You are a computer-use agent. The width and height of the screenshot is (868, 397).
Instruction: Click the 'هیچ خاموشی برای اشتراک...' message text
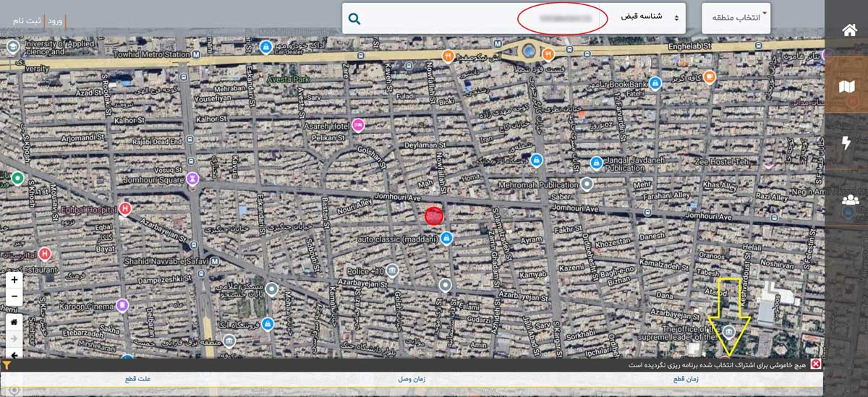pos(717,365)
